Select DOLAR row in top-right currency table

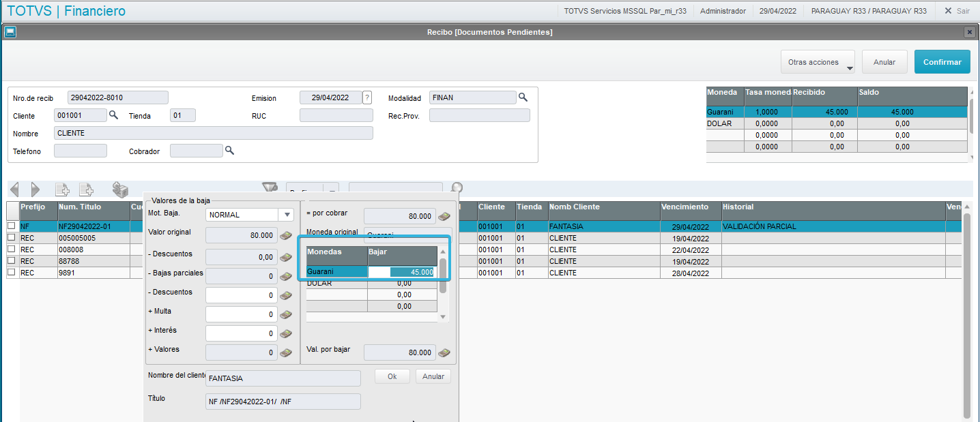pyautogui.click(x=837, y=124)
